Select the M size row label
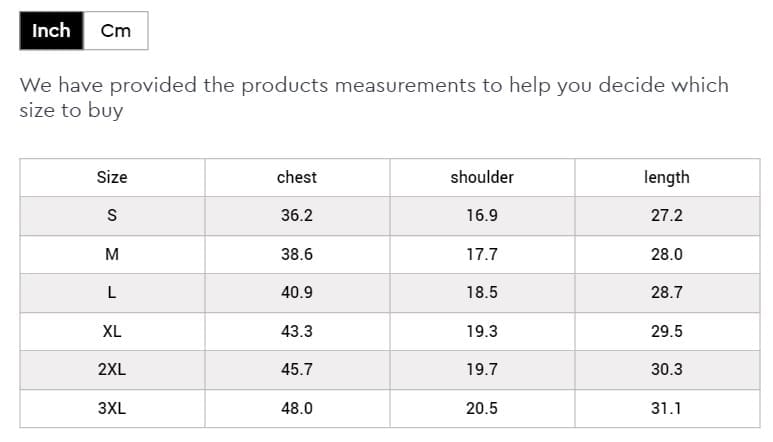The width and height of the screenshot is (773, 442). (112, 254)
